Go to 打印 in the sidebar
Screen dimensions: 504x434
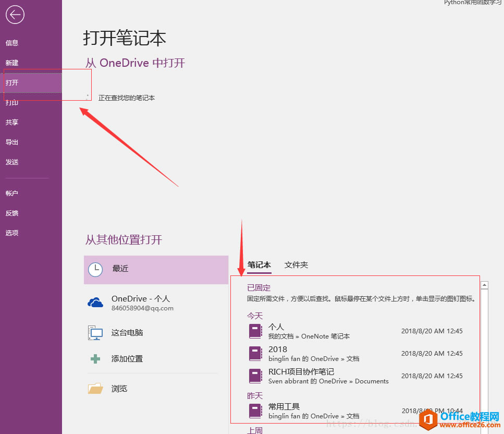pyautogui.click(x=12, y=102)
